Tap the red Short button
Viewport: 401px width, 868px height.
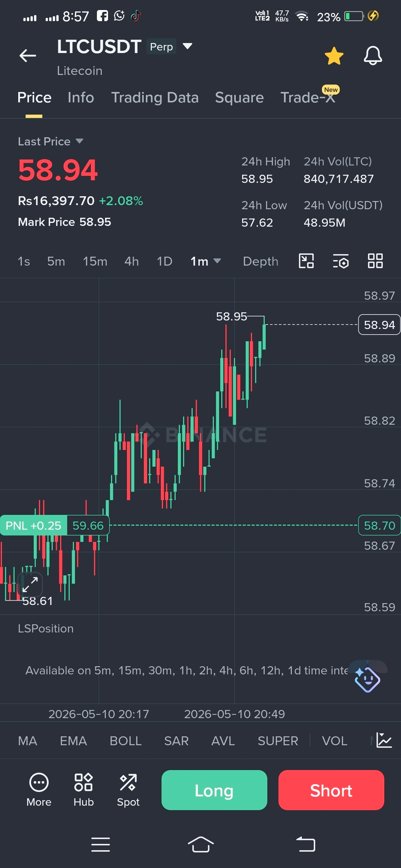(x=331, y=790)
